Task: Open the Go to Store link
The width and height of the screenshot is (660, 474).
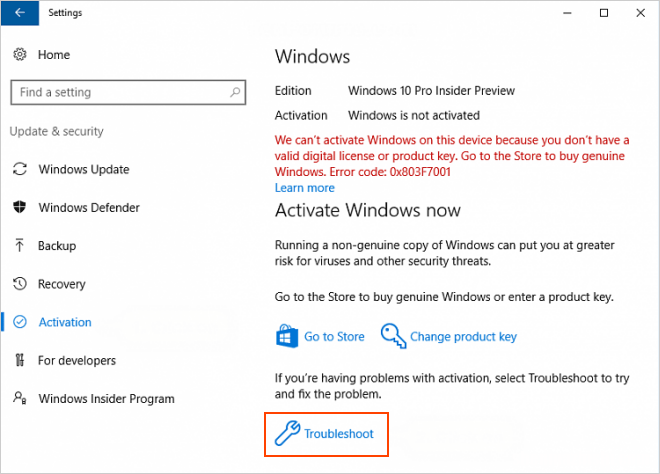Action: tap(334, 337)
